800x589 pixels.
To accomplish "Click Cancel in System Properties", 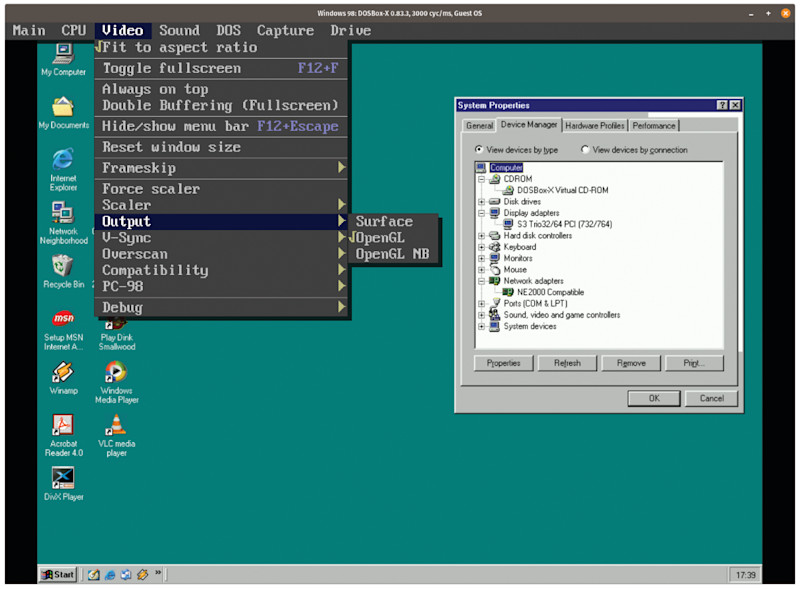I will (711, 399).
